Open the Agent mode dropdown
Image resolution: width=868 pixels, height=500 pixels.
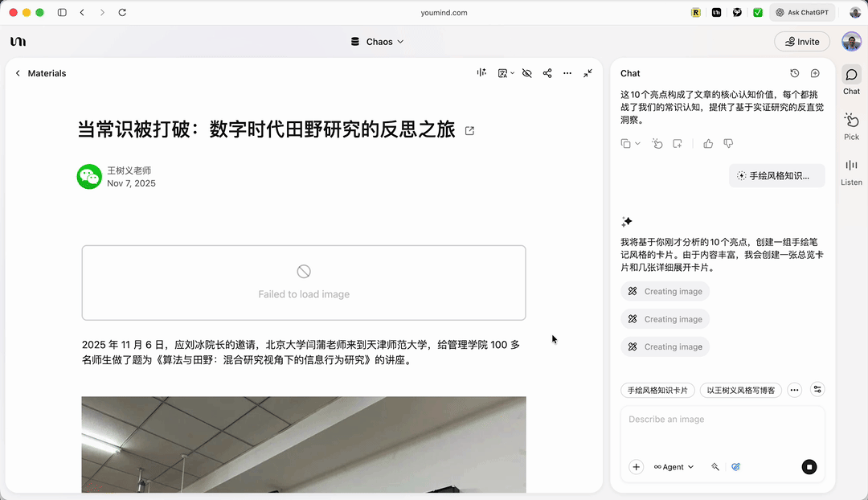click(674, 467)
